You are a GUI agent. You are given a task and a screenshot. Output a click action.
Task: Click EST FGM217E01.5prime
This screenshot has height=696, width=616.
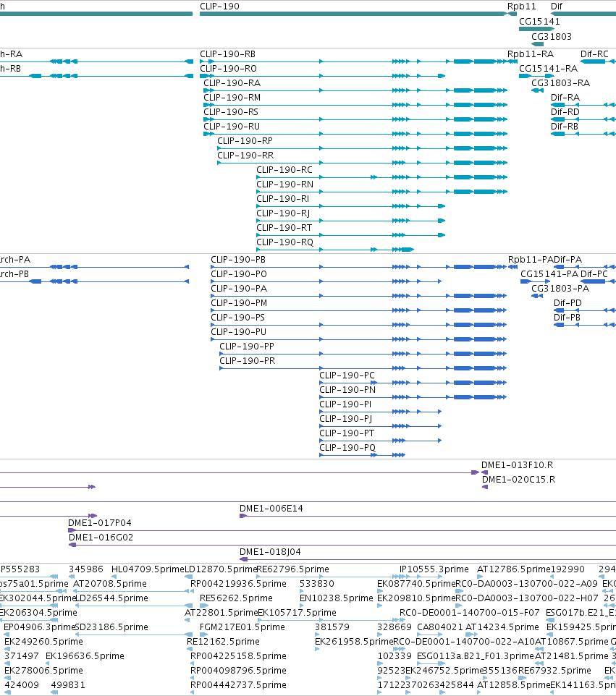click(242, 627)
